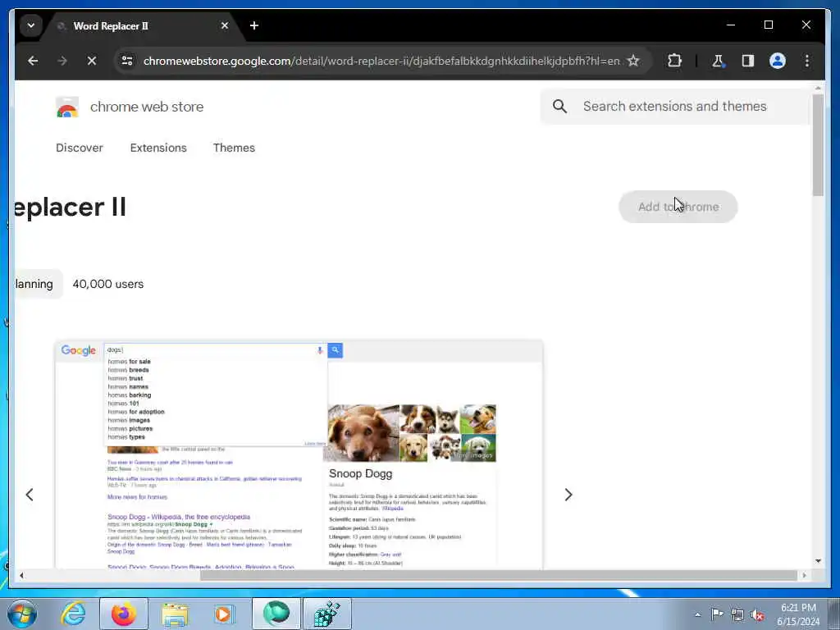Toggle the side panel icon
The width and height of the screenshot is (840, 630).
point(748,61)
